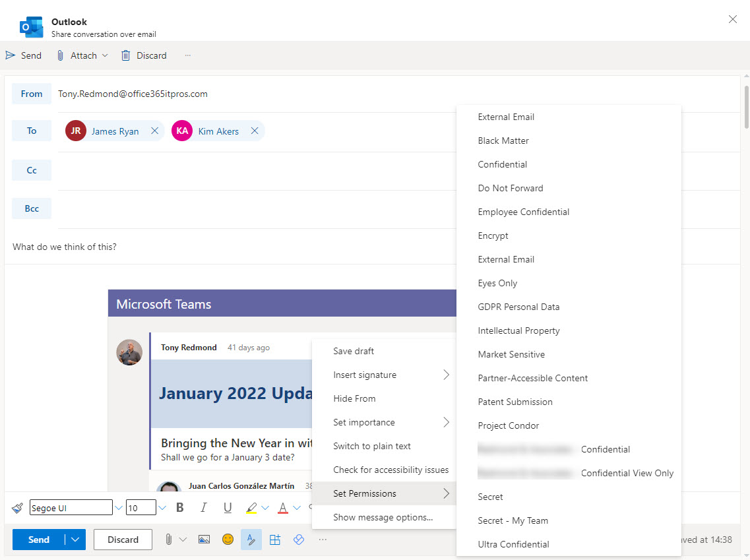750x560 pixels.
Task: Click the insert pictures inline icon
Action: point(204,540)
